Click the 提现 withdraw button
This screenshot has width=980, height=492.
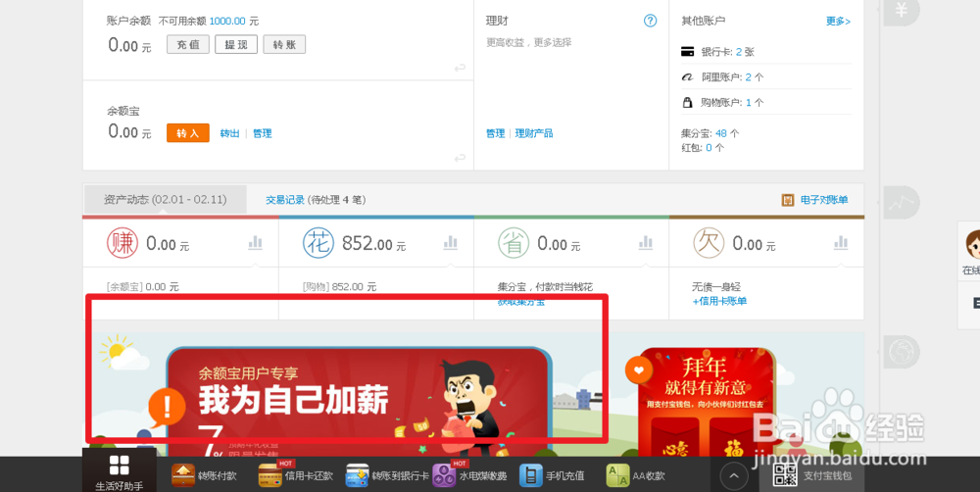click(236, 44)
